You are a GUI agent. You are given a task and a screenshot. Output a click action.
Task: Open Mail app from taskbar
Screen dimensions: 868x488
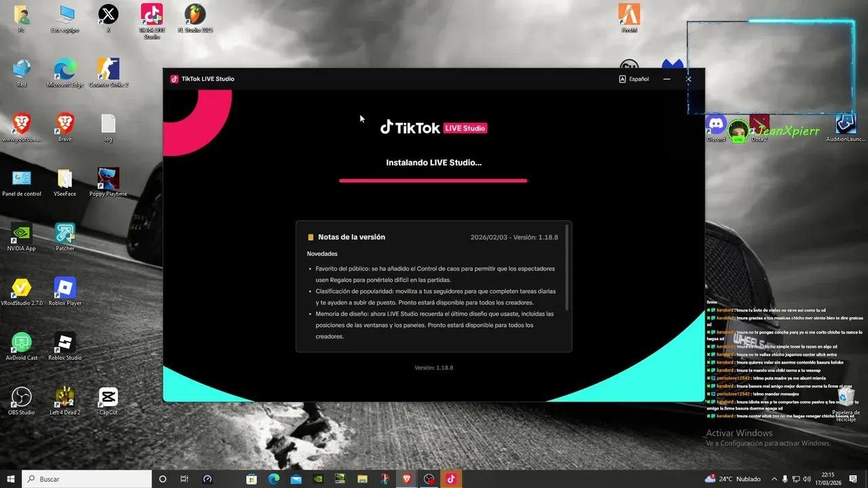(296, 479)
